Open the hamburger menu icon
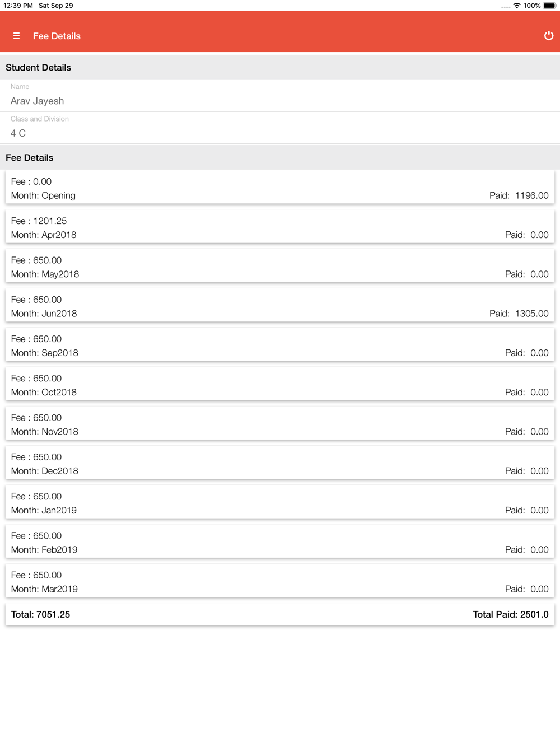 [16, 36]
